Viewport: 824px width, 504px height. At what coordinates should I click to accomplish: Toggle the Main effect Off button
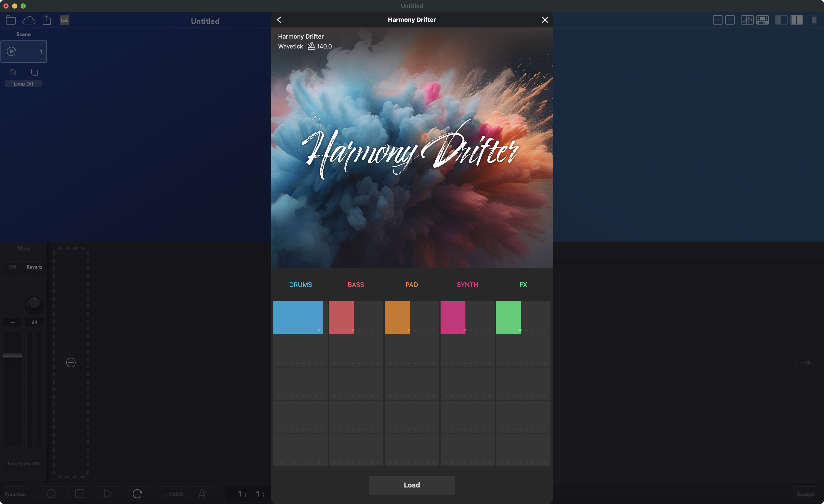(13, 267)
